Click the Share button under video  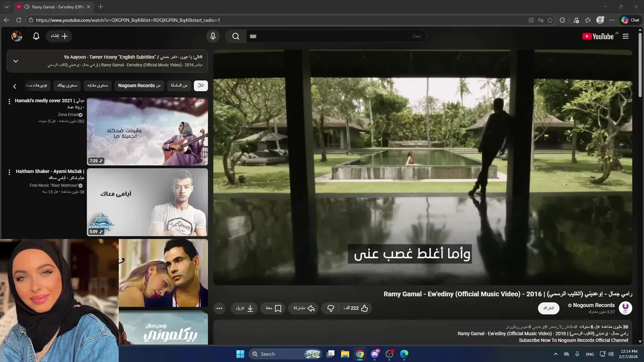click(304, 308)
